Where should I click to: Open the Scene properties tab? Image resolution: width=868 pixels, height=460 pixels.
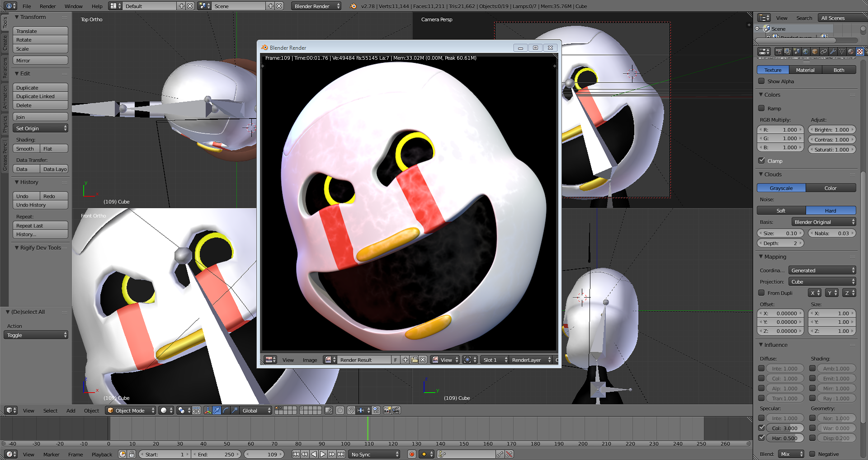[797, 52]
